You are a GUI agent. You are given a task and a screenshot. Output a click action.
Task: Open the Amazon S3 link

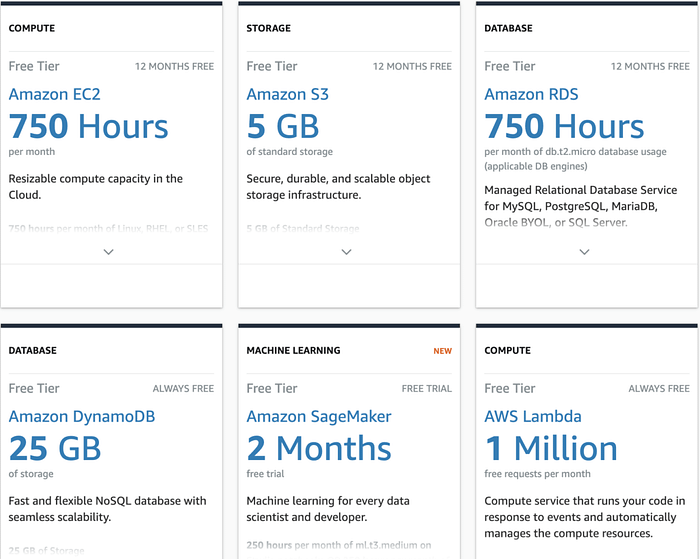[x=288, y=94]
